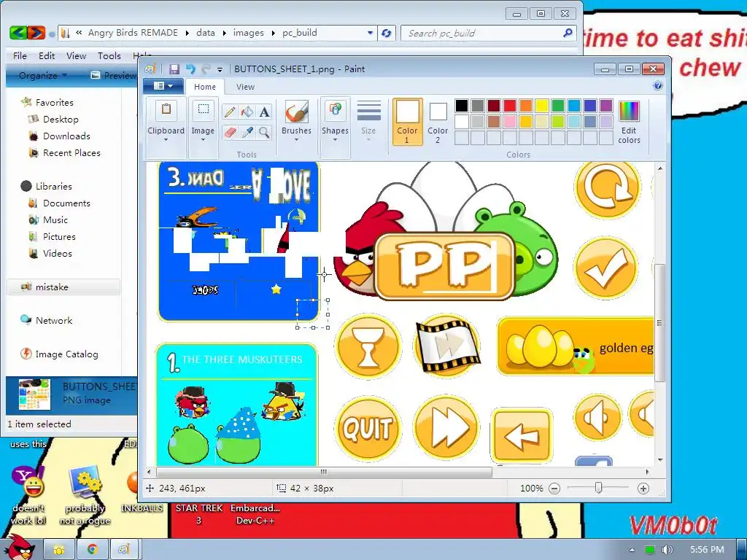Click the zoom slider handle in Paint
The image size is (747, 560).
coord(598,488)
